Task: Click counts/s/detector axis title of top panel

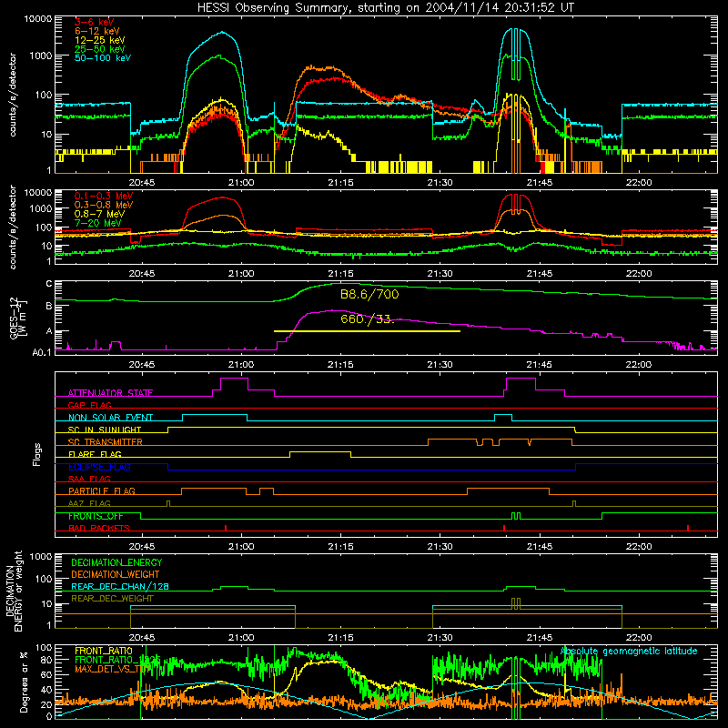Action: 12,95
